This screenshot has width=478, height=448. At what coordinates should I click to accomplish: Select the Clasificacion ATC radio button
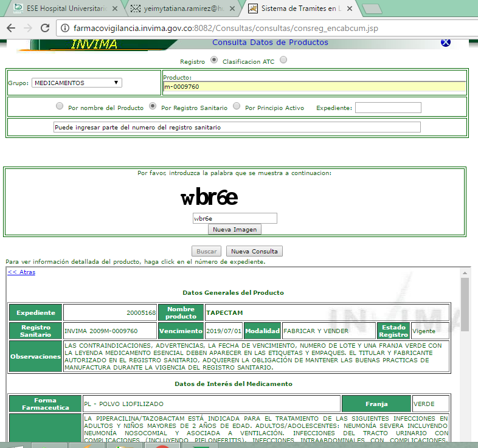[283, 60]
